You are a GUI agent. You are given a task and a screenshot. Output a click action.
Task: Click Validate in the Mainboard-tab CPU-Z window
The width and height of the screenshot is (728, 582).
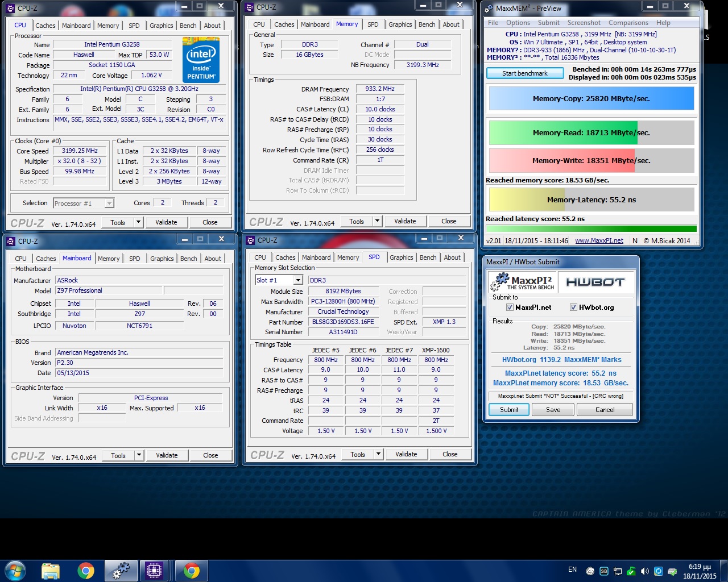(167, 455)
